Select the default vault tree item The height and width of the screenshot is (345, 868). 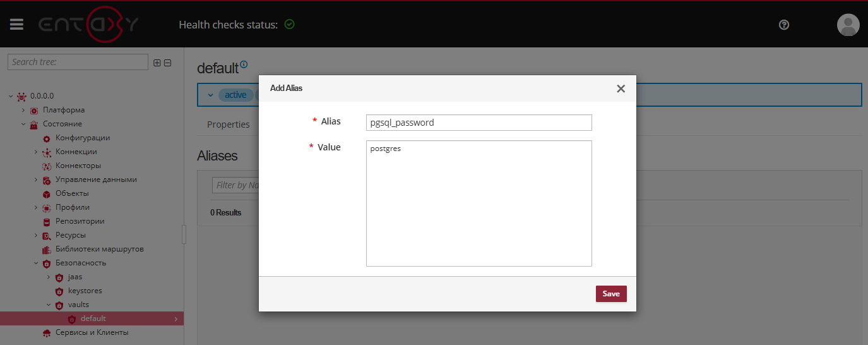tap(92, 318)
